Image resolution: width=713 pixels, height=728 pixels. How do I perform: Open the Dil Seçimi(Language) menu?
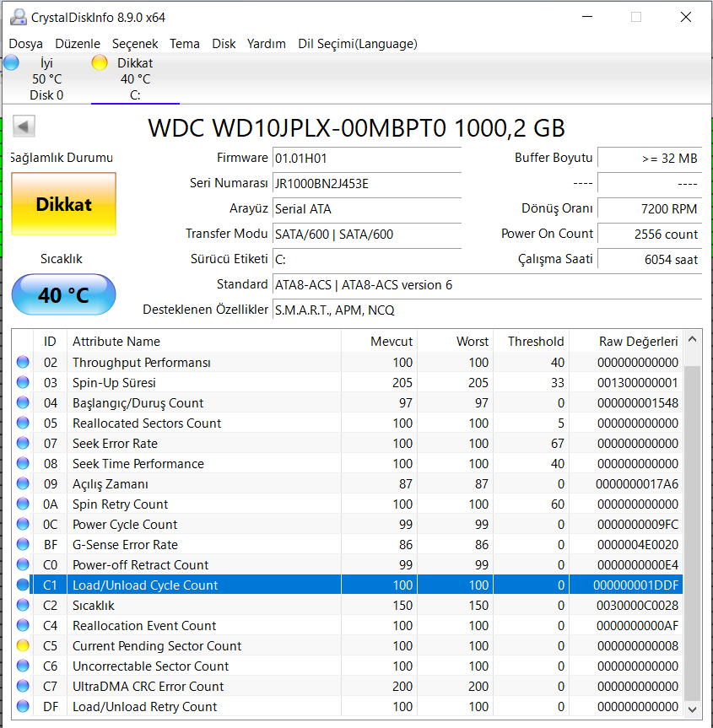coord(358,44)
